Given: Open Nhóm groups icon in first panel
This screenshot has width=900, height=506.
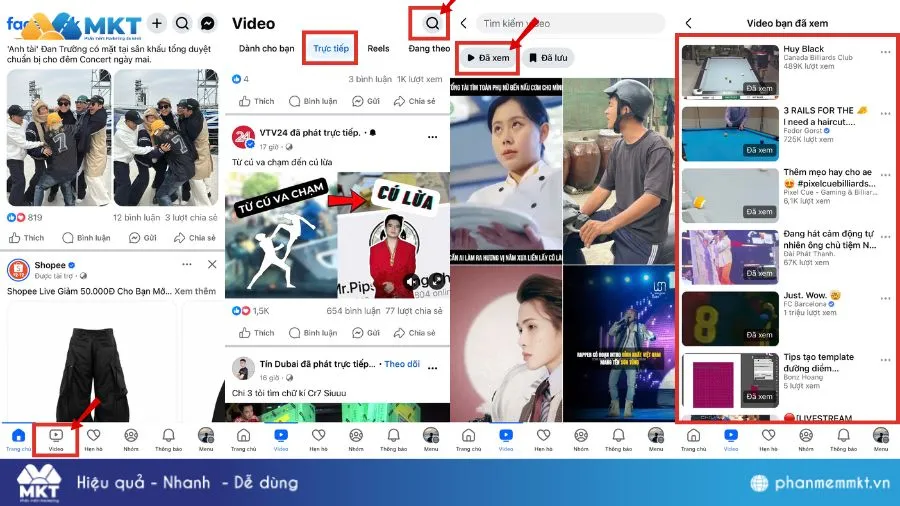Looking at the screenshot, I should coord(131,440).
